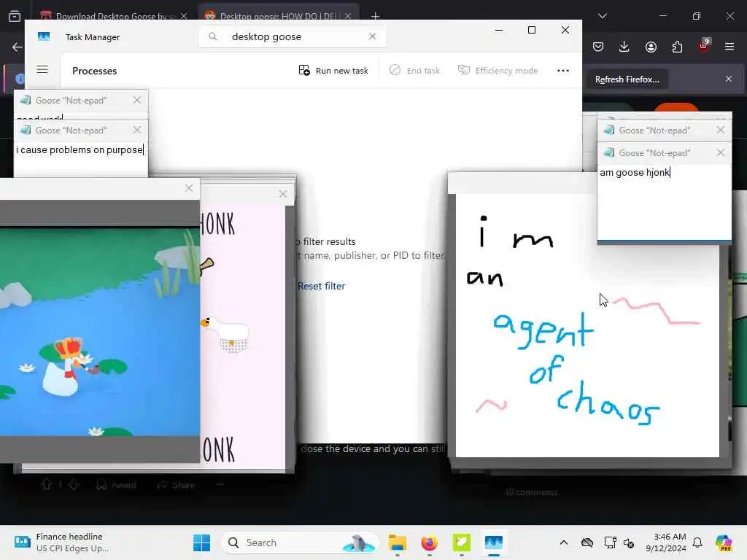This screenshot has height=560, width=747.
Task: Click the Pocket save icon in Firefox
Action: 598,47
